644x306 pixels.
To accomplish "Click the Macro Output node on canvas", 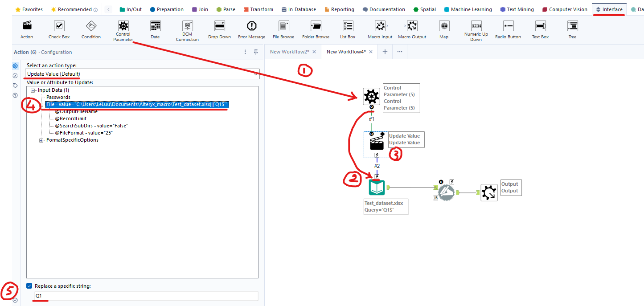I will [489, 192].
